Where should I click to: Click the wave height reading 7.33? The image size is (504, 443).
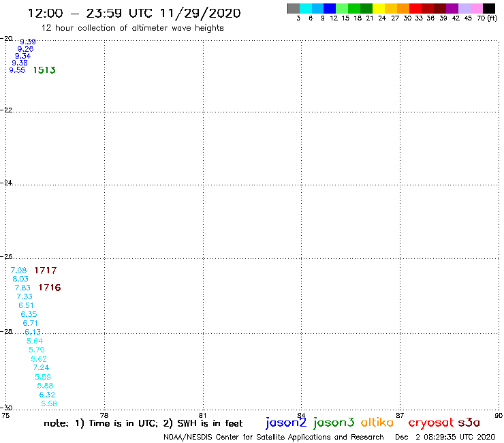click(25, 296)
